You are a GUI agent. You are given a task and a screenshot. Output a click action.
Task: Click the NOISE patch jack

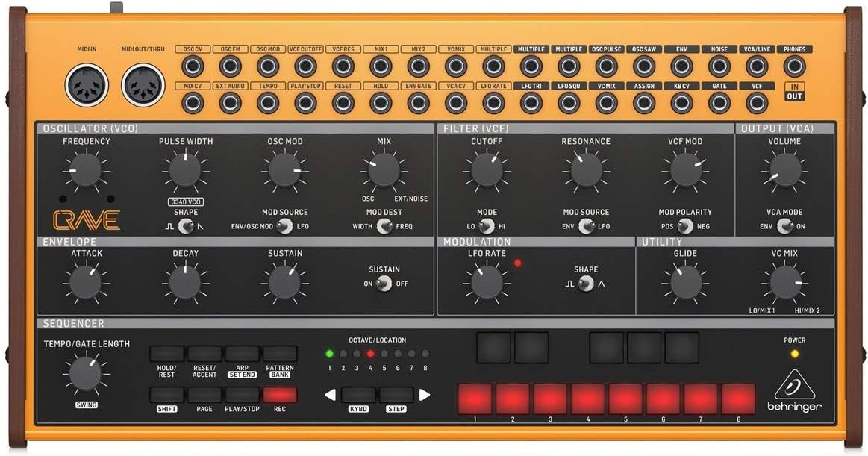click(x=719, y=66)
